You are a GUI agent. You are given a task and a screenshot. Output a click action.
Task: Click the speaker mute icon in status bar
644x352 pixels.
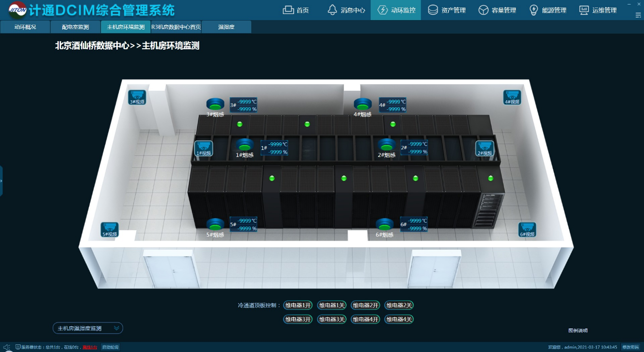tap(7, 347)
